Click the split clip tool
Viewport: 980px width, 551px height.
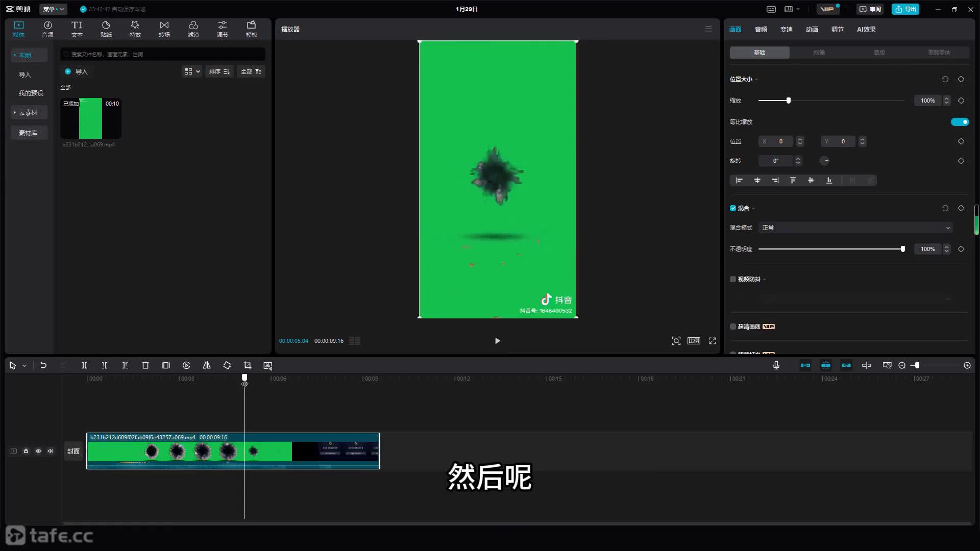click(x=84, y=365)
